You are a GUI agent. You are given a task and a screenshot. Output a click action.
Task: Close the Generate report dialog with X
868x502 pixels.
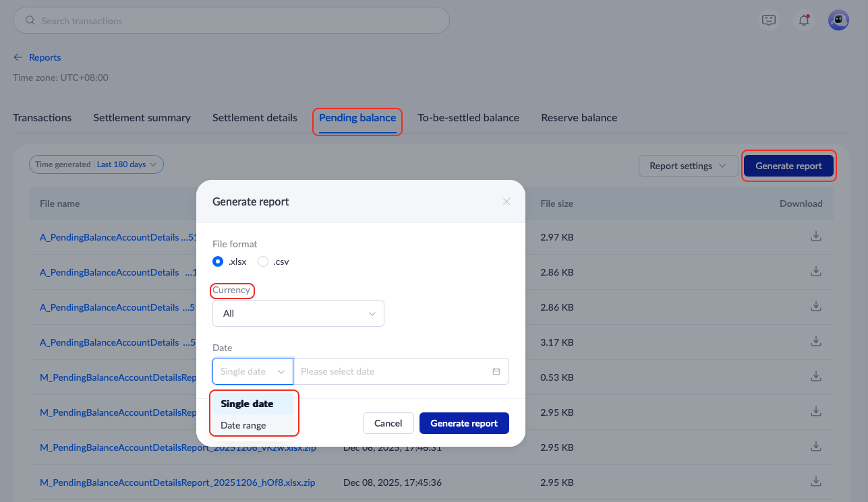[507, 201]
